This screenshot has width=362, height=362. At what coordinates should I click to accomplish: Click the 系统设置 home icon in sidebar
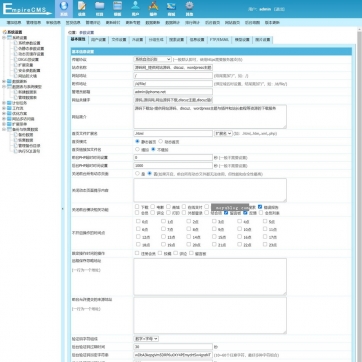click(x=5, y=32)
